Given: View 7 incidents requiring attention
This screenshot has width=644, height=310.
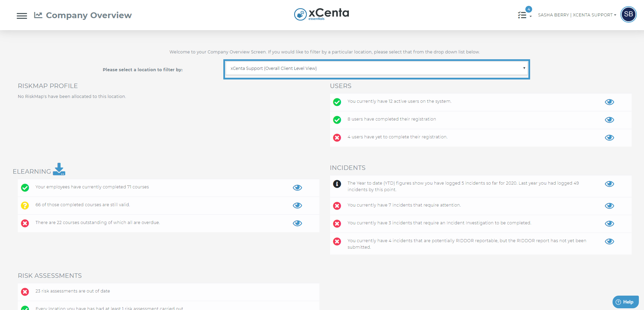Looking at the screenshot, I should coord(609,206).
